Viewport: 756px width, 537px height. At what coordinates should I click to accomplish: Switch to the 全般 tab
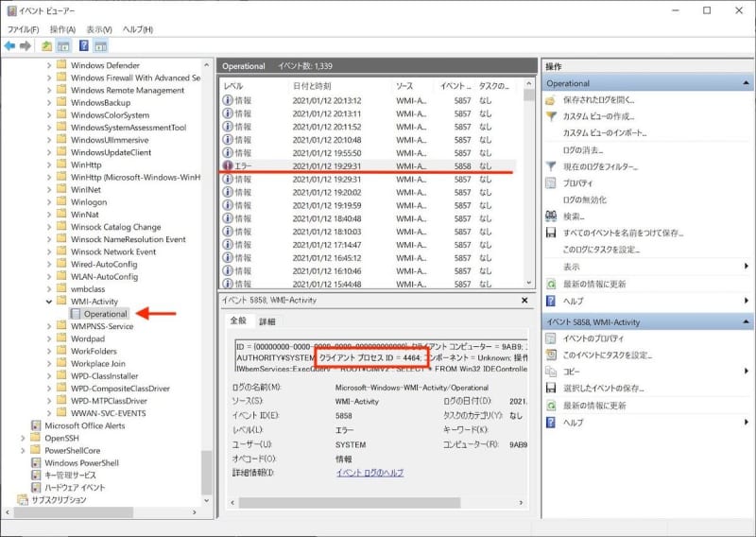tap(238, 320)
